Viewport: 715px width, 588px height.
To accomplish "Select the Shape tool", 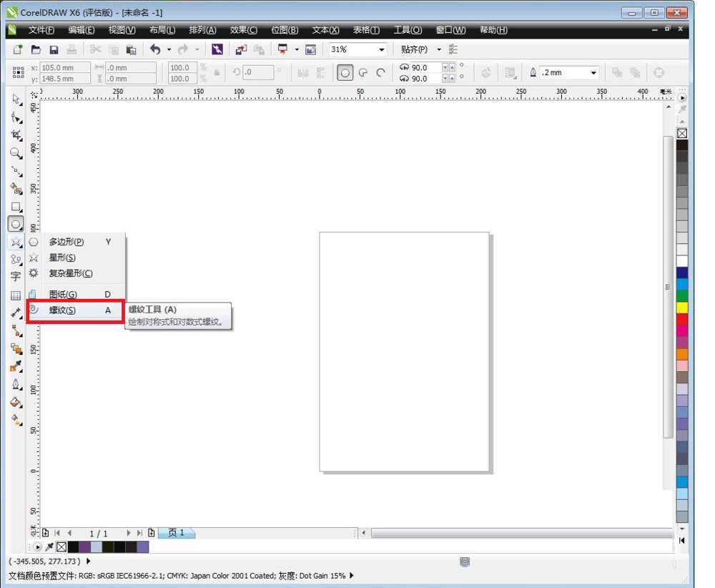I will (x=16, y=117).
